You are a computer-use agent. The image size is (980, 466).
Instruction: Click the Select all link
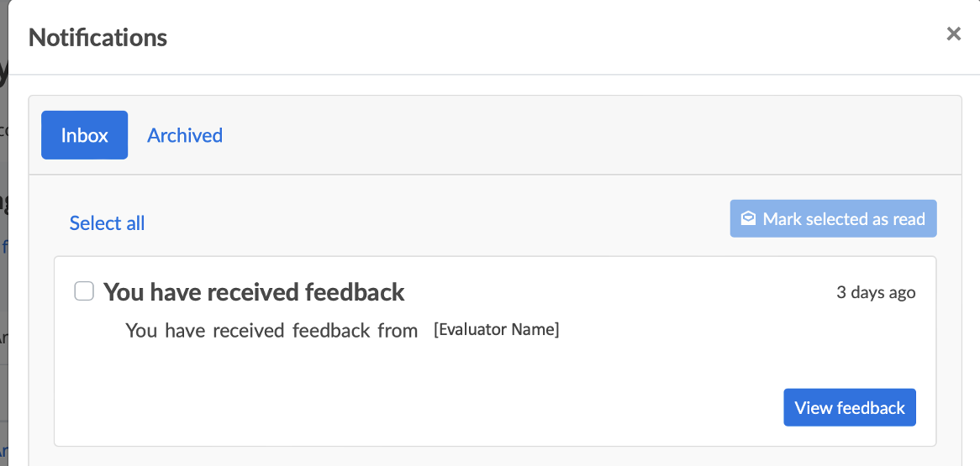coord(108,223)
